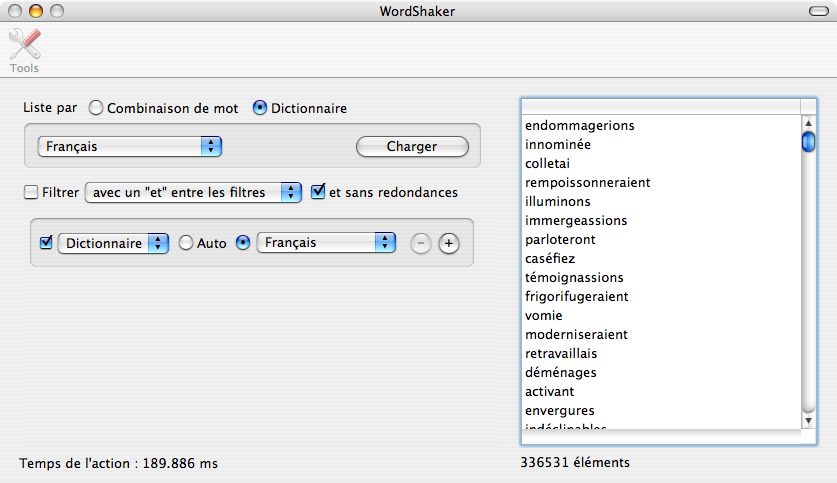Minimize the WordShaker window with the yellow button

[x=36, y=11]
